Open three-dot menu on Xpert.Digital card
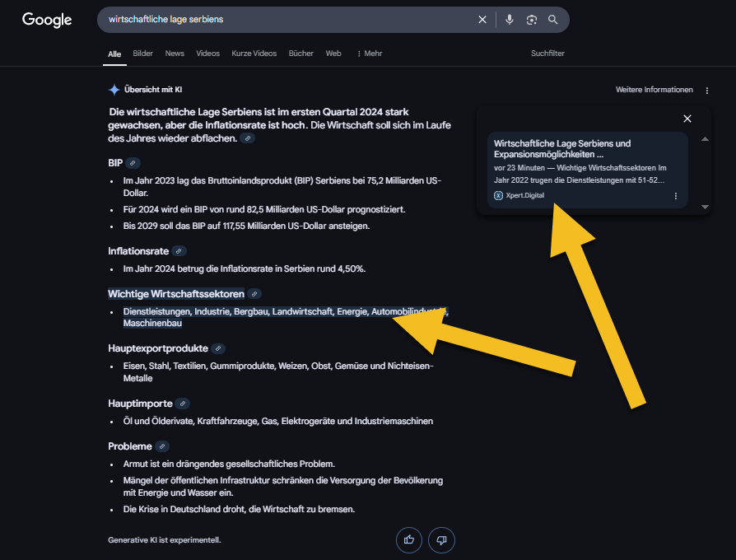 point(676,196)
